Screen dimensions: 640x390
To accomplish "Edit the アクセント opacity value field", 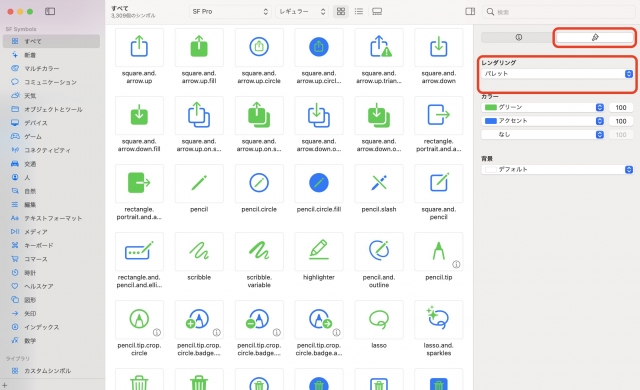I will click(621, 121).
